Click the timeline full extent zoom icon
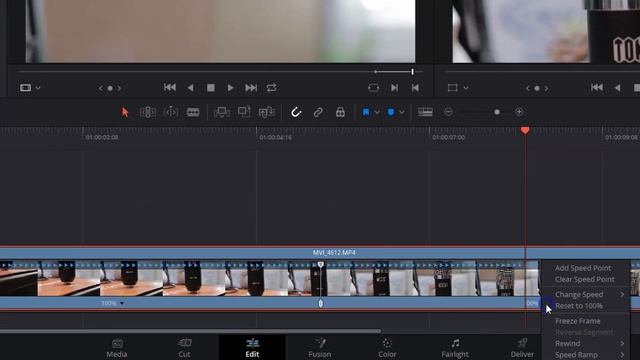The width and height of the screenshot is (640, 360). pos(425,112)
